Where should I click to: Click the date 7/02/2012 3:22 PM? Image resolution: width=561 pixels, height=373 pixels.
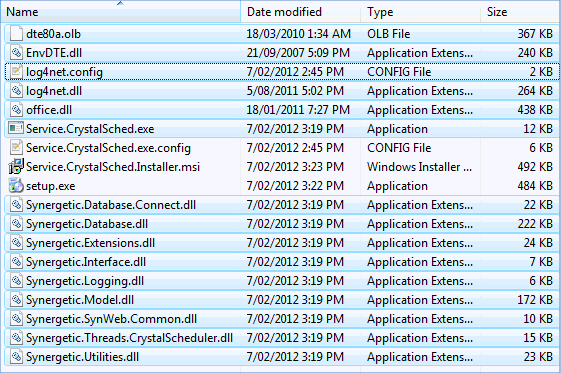[295, 186]
